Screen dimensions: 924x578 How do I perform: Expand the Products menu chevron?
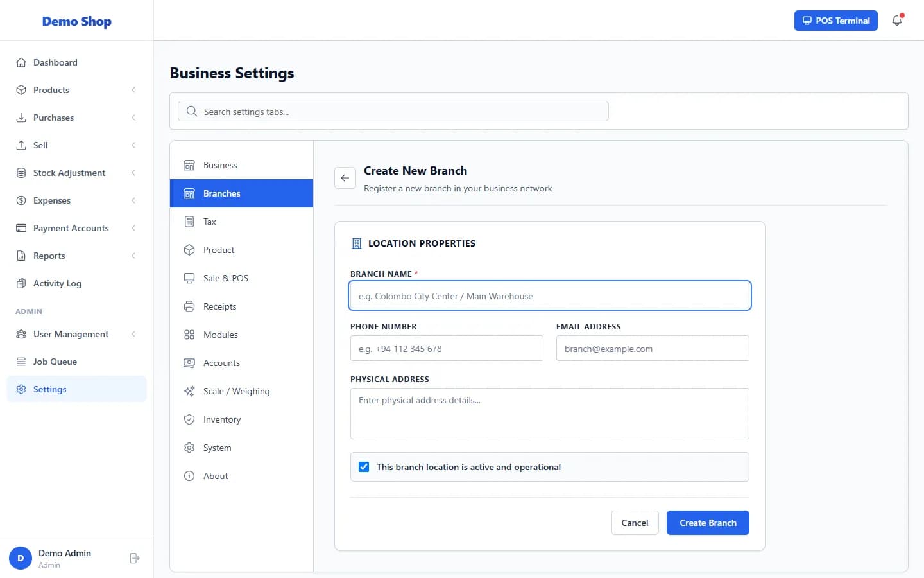(x=133, y=90)
